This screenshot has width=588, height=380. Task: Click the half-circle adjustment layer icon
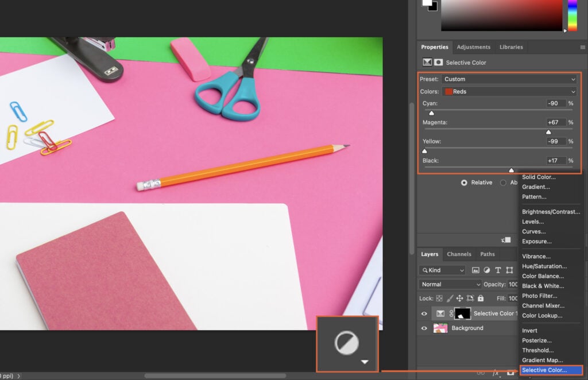click(347, 344)
